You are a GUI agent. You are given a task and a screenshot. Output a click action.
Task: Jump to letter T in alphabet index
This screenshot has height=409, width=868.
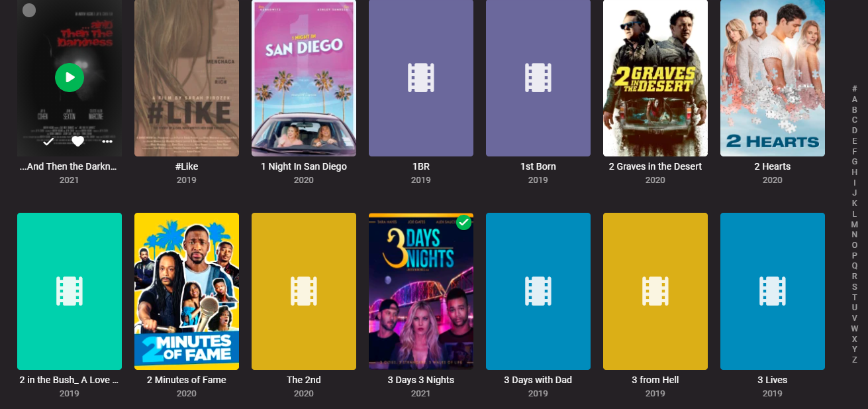(x=855, y=297)
